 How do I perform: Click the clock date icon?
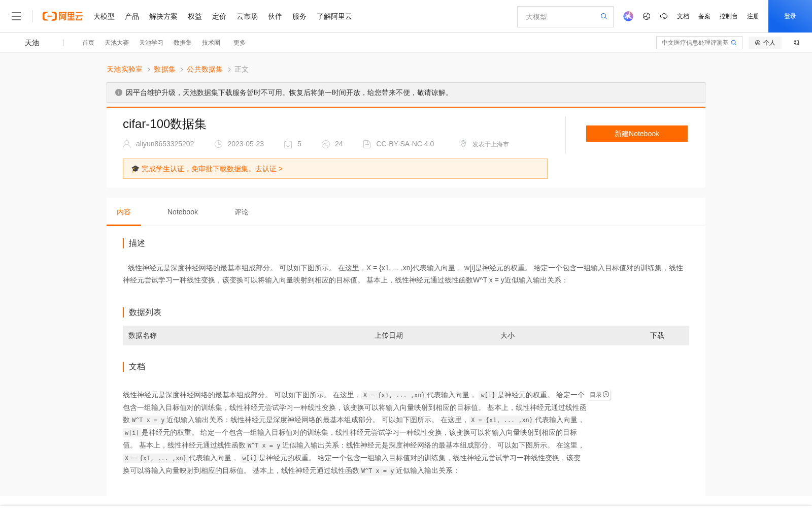pos(219,144)
